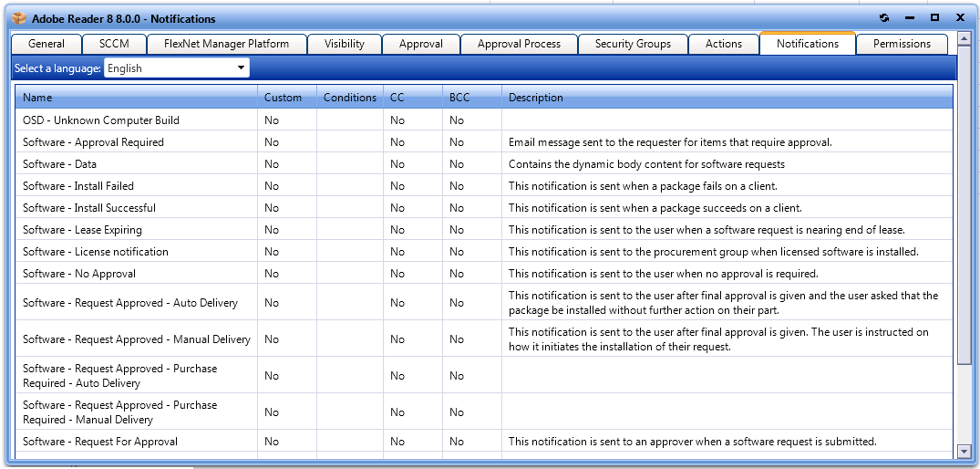Viewport: 980px width, 469px height.
Task: Click description about sent to an approver
Action: point(693,441)
